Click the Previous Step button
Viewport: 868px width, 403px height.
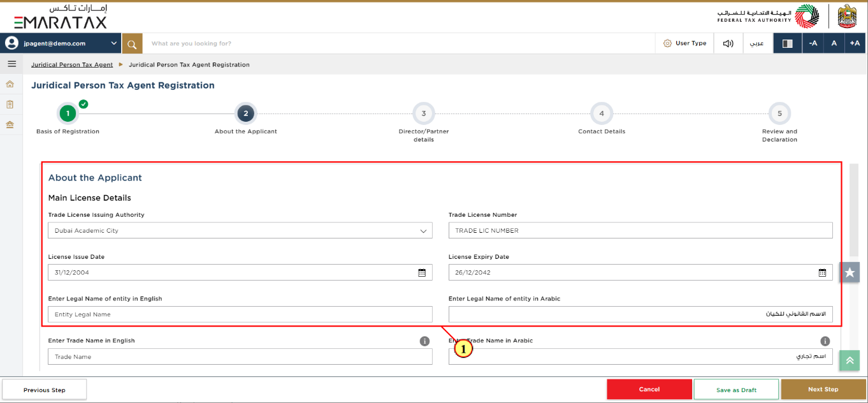45,390
